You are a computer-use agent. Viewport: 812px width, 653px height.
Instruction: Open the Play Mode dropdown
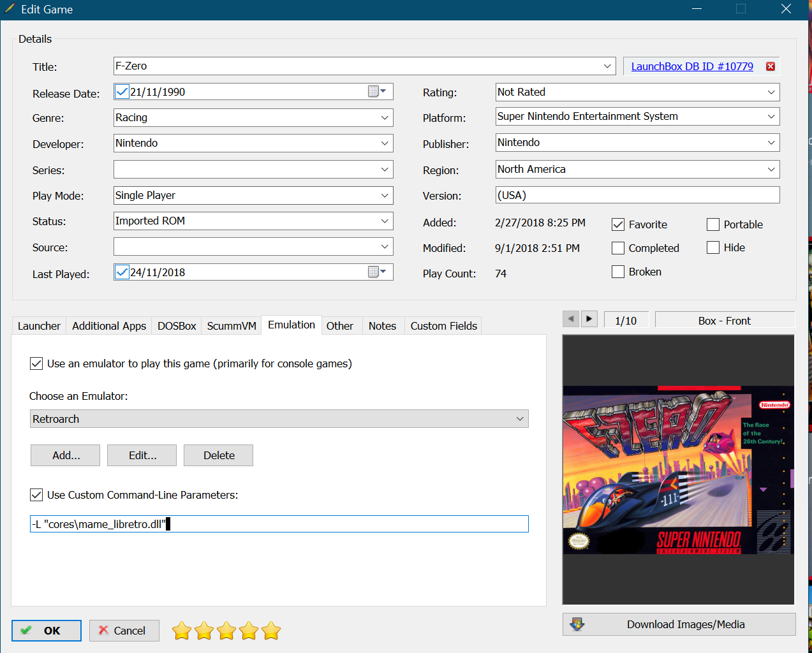(385, 196)
